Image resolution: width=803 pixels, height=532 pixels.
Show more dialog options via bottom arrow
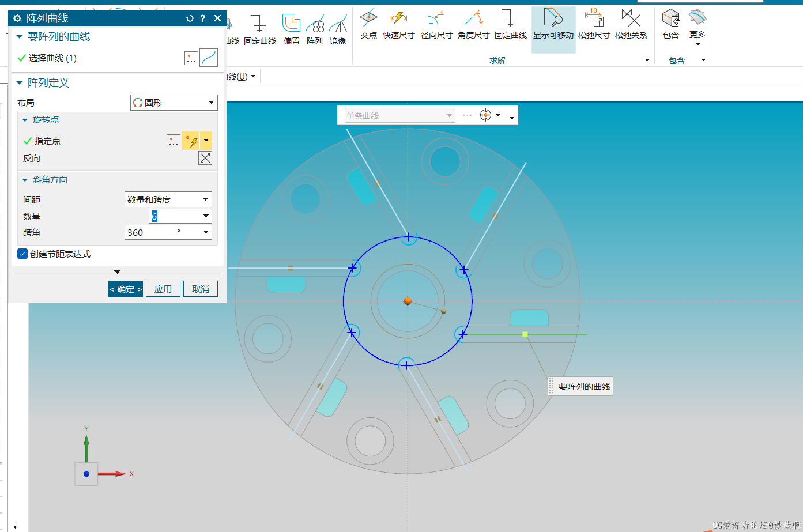[118, 272]
